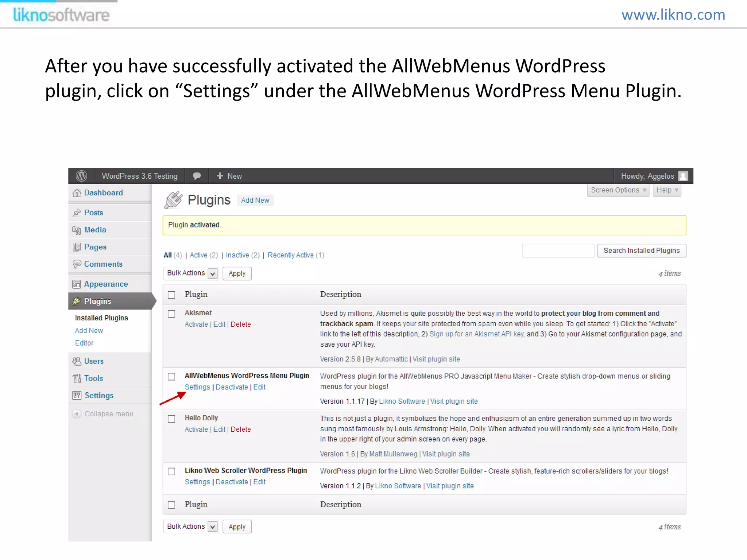Open the Tools menu item
The image size is (747, 560).
pos(94,378)
